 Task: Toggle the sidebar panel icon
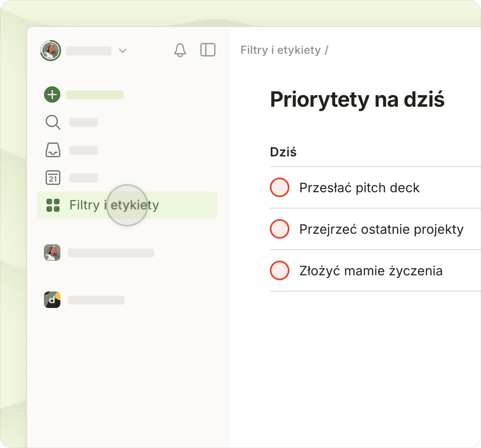point(207,50)
